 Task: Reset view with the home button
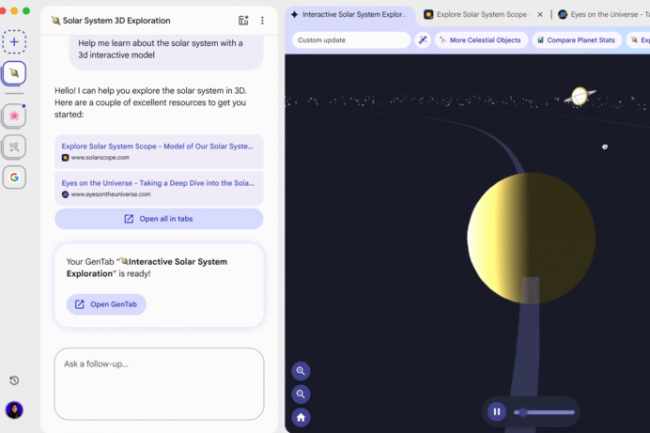pos(301,417)
